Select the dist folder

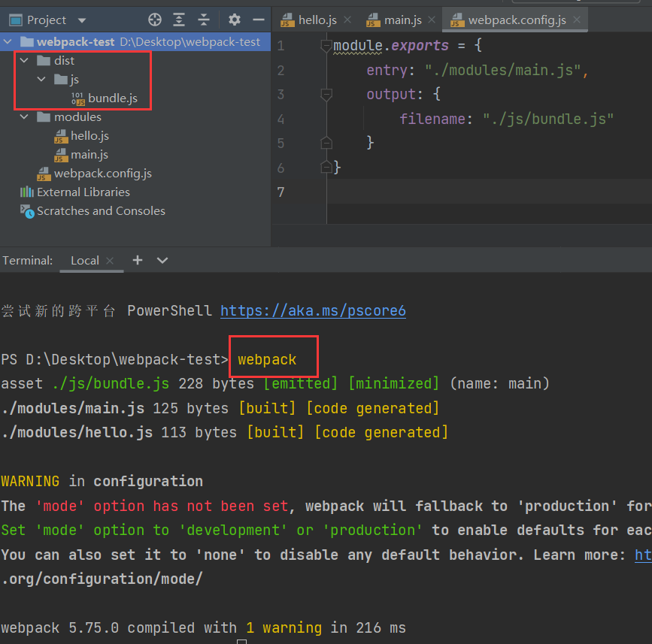pyautogui.click(x=56, y=61)
